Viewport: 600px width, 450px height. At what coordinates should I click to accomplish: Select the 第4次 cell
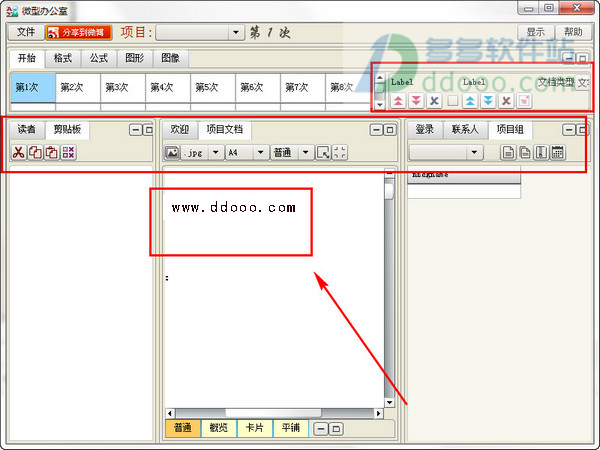tap(168, 88)
